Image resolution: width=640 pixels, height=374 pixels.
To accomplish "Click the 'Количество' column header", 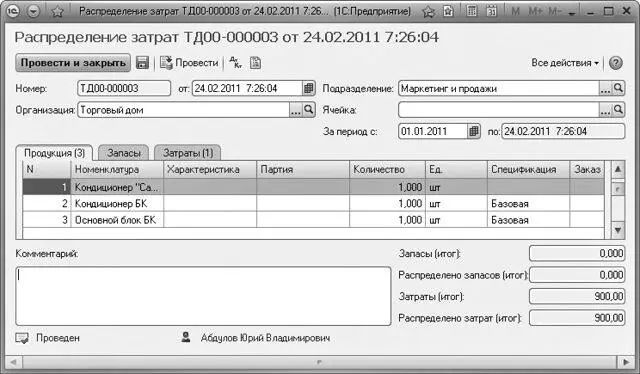I will tap(388, 169).
